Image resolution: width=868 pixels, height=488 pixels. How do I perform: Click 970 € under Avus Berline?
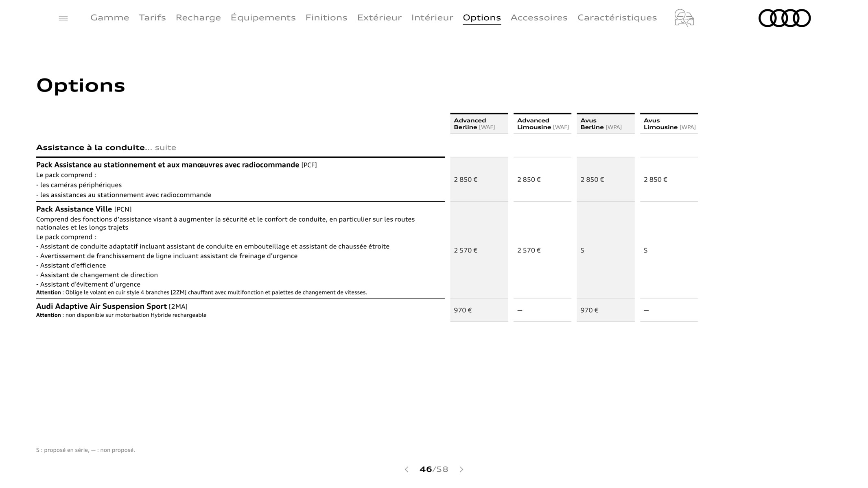(589, 310)
